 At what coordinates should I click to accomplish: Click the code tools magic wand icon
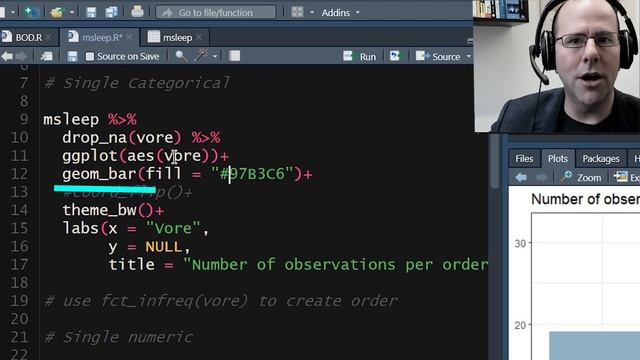click(201, 56)
